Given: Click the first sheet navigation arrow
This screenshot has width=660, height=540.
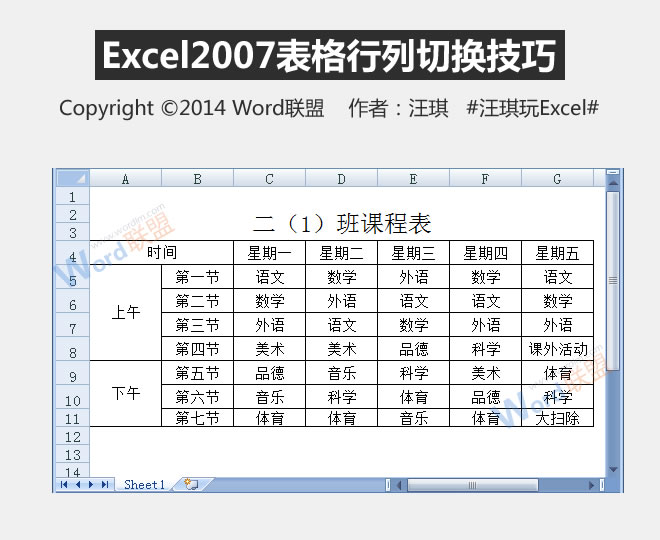Looking at the screenshot, I should pos(65,485).
